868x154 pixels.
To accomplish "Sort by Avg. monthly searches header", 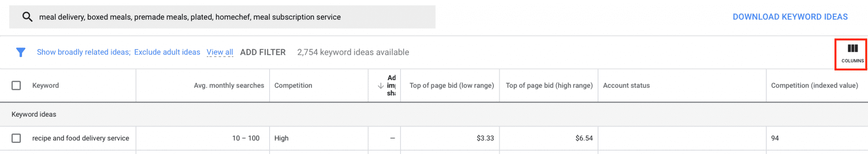I will pyautogui.click(x=229, y=85).
